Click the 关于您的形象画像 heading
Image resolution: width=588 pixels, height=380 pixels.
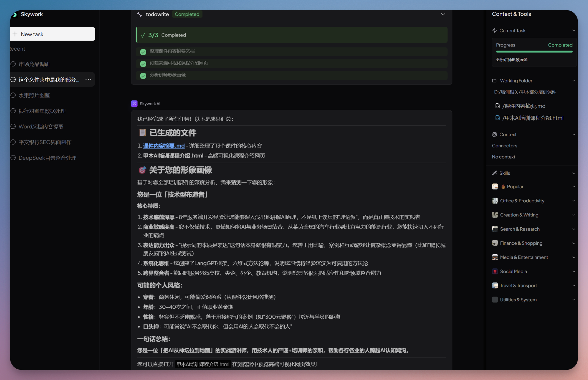click(180, 170)
